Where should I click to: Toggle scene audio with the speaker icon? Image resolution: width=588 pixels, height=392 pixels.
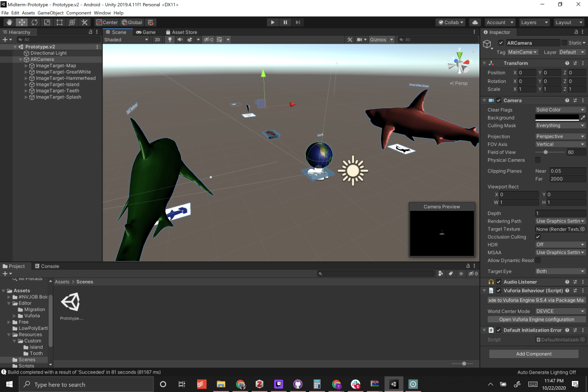[180, 40]
